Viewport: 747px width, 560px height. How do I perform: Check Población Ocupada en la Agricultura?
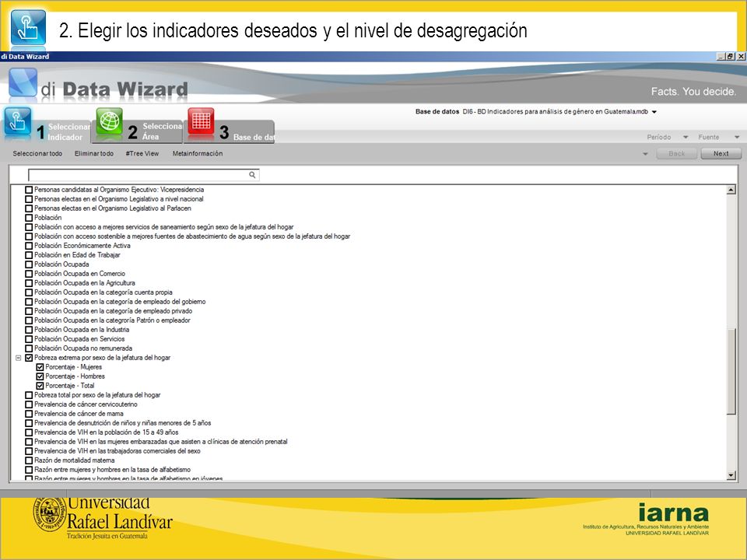29,283
